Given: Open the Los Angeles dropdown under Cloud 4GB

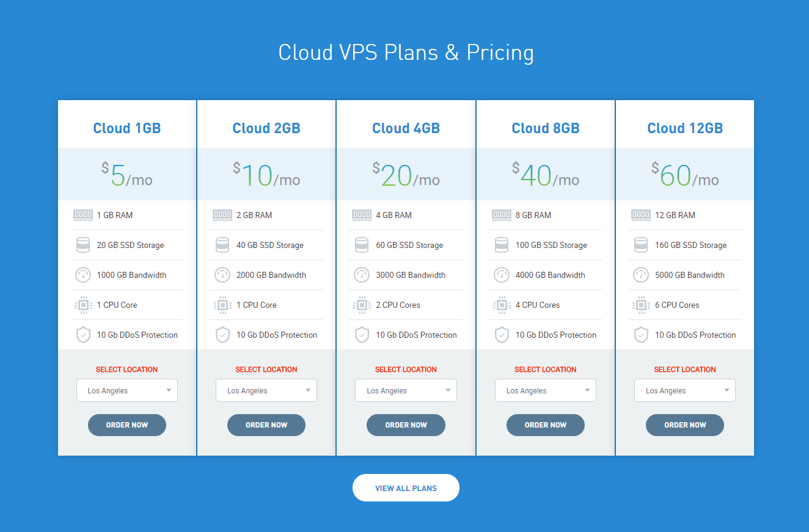Looking at the screenshot, I should 406,390.
